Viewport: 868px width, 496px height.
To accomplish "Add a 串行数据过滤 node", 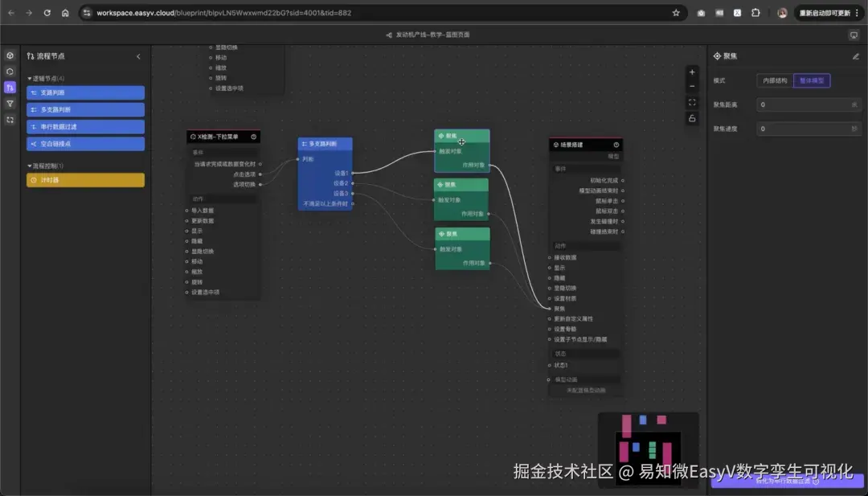I will click(x=86, y=127).
